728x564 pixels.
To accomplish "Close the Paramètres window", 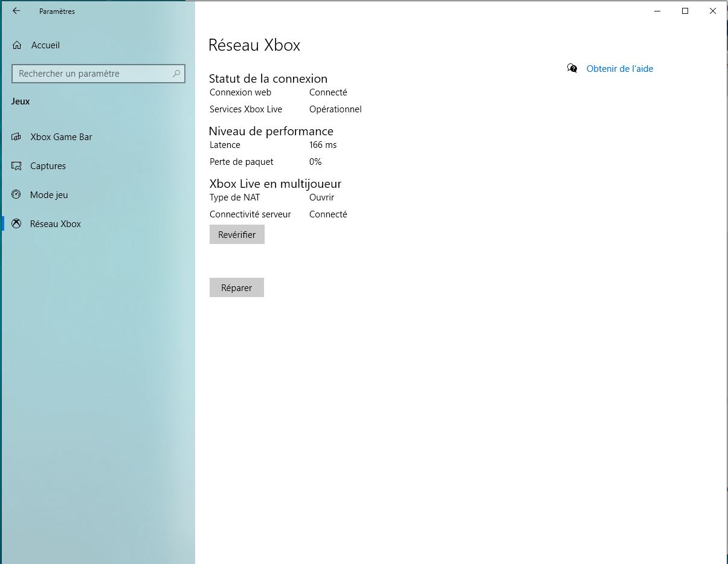I will pos(713,11).
